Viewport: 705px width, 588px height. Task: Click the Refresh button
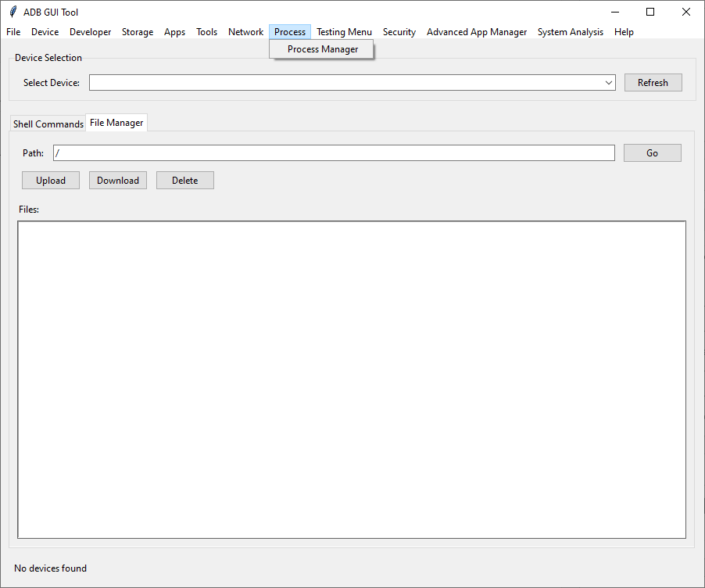(653, 82)
